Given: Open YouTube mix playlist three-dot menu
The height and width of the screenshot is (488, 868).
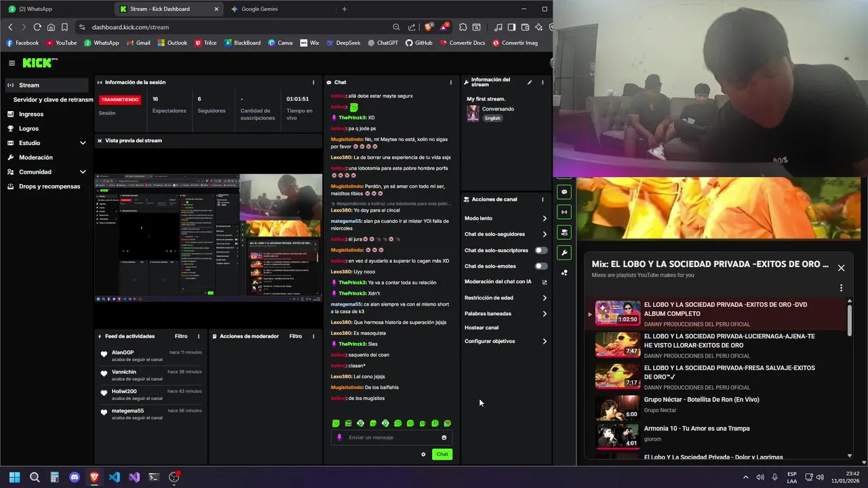Looking at the screenshot, I should pos(841,287).
